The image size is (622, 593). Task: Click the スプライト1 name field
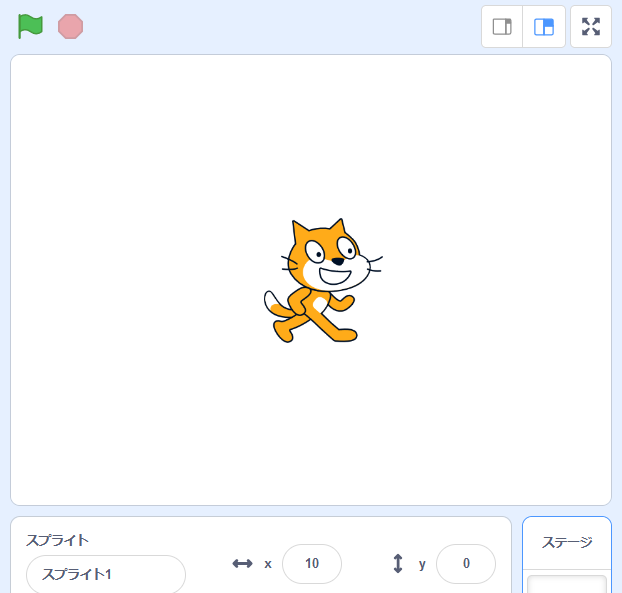point(106,574)
